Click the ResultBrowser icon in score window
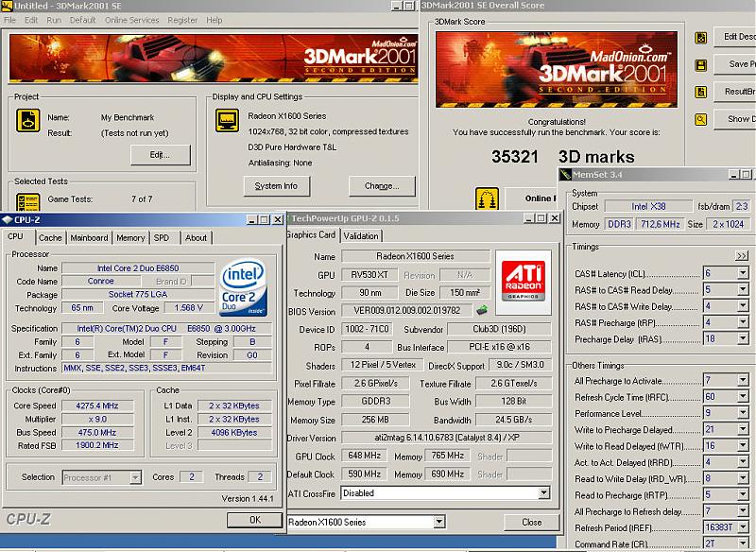Screen dimensions: 756x552 coord(700,92)
